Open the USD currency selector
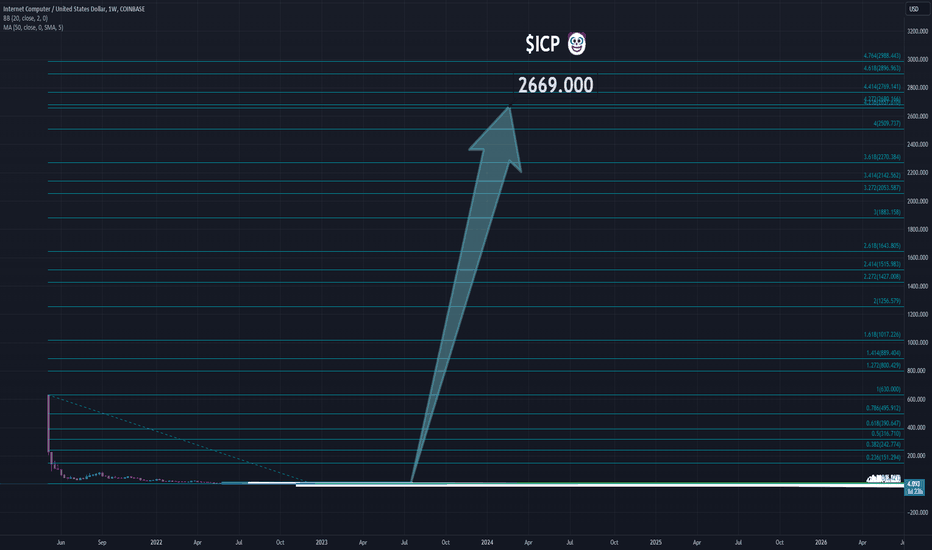Image resolution: width=932 pixels, height=550 pixels. point(914,9)
